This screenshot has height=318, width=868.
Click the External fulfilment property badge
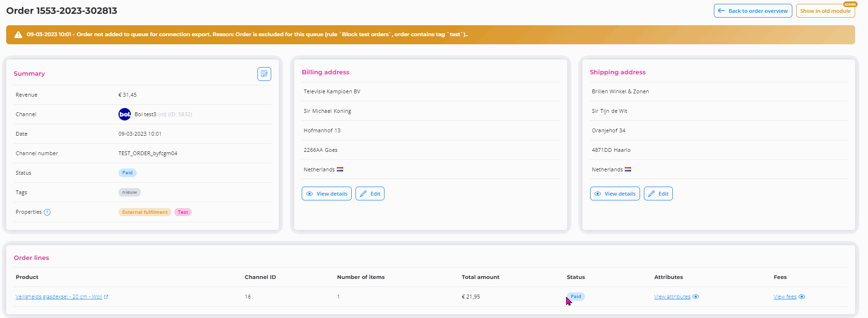(145, 212)
